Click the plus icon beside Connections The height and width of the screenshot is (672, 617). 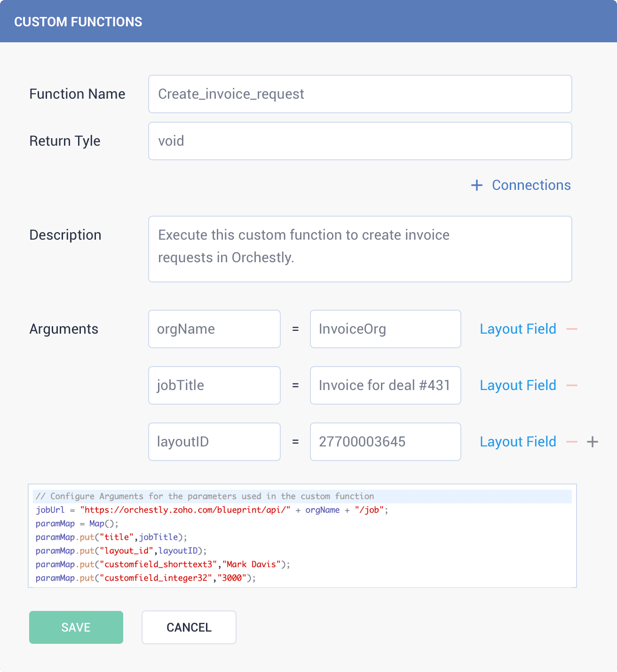tap(477, 185)
